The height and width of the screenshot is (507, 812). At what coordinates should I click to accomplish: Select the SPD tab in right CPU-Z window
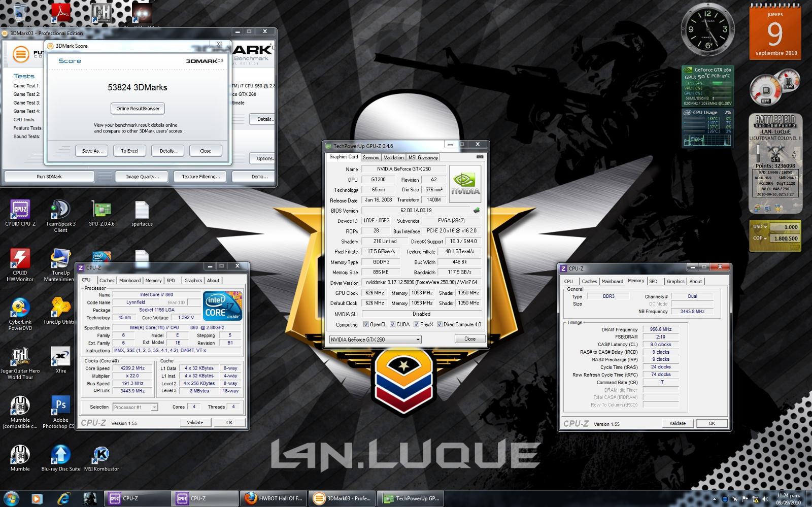pos(653,281)
